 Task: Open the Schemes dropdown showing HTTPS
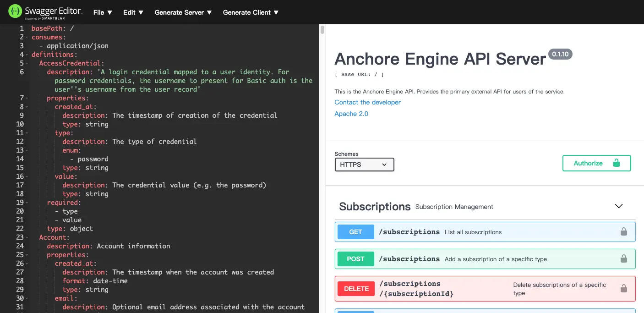click(364, 164)
